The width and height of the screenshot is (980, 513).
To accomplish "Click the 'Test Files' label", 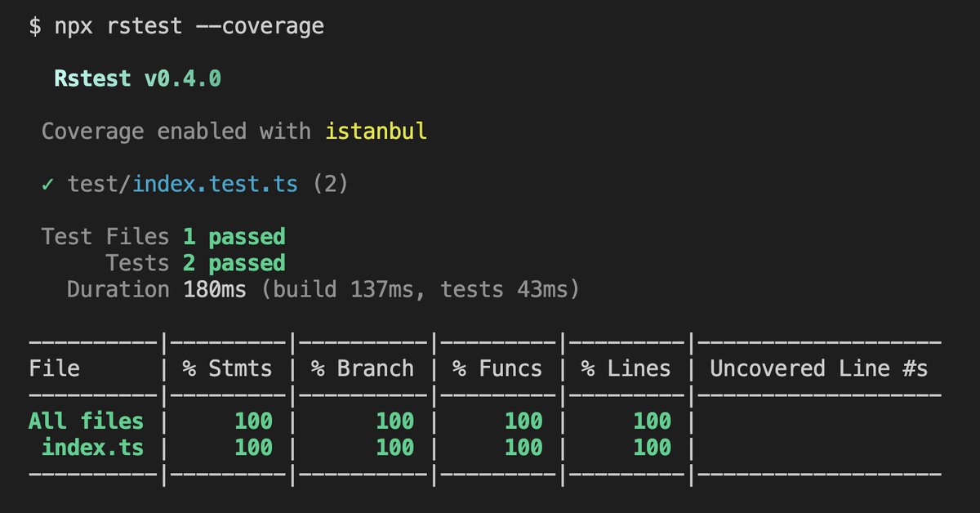I will tap(105, 237).
